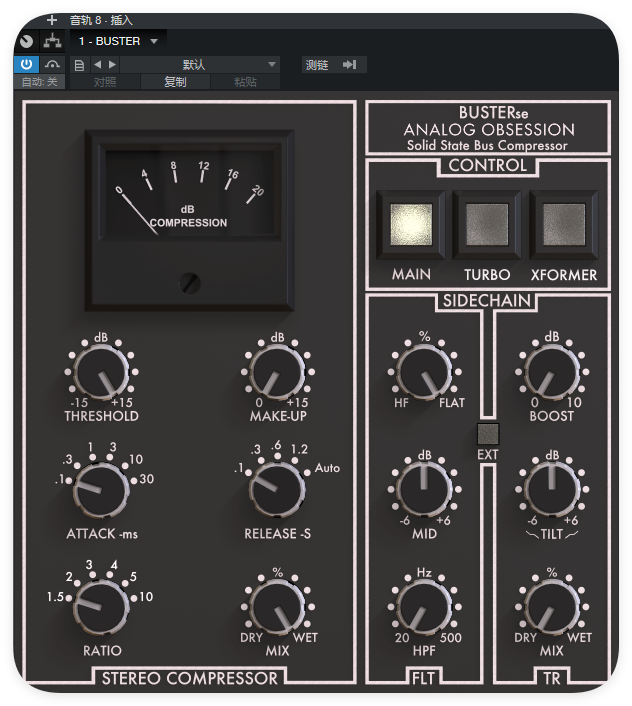The image size is (632, 706).
Task: Go to the next preset arrow
Action: (112, 65)
